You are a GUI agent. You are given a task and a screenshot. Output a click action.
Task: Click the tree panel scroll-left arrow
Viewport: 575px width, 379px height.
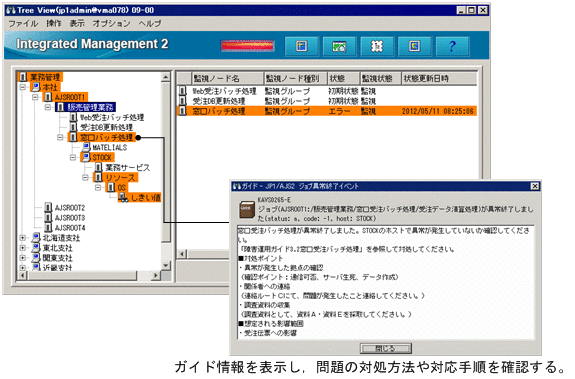click(x=22, y=275)
